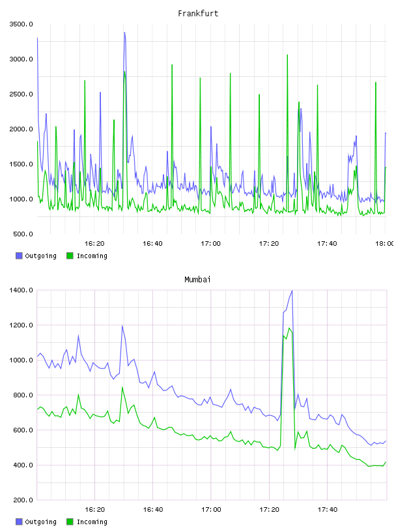
Task: Click the 17:20 time label under Frankfurt chart
Action: coord(269,244)
